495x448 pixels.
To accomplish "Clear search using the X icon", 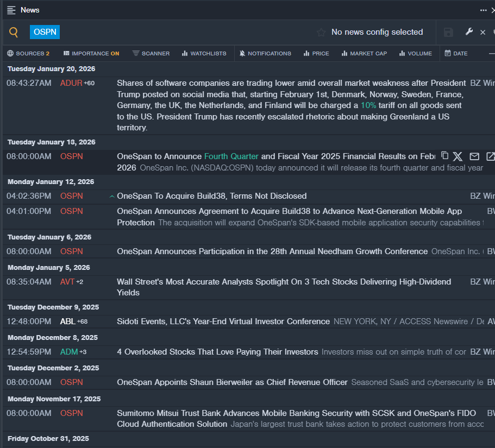I will tap(483, 33).
